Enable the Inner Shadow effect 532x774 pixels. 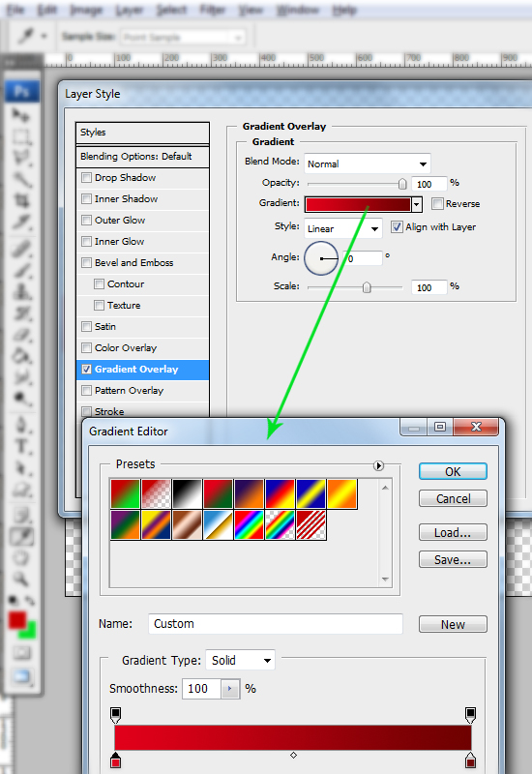pos(86,198)
